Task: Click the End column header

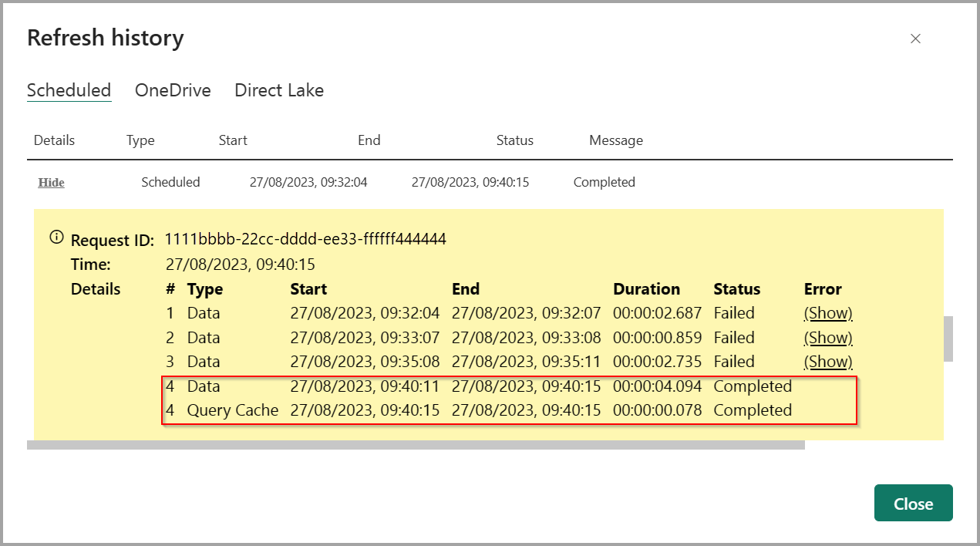Action: [369, 140]
